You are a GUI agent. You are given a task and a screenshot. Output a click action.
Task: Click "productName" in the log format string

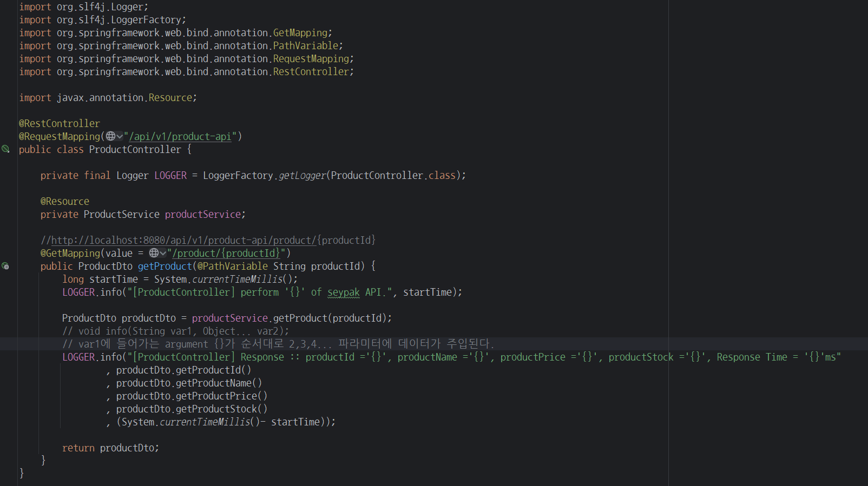[x=428, y=357]
